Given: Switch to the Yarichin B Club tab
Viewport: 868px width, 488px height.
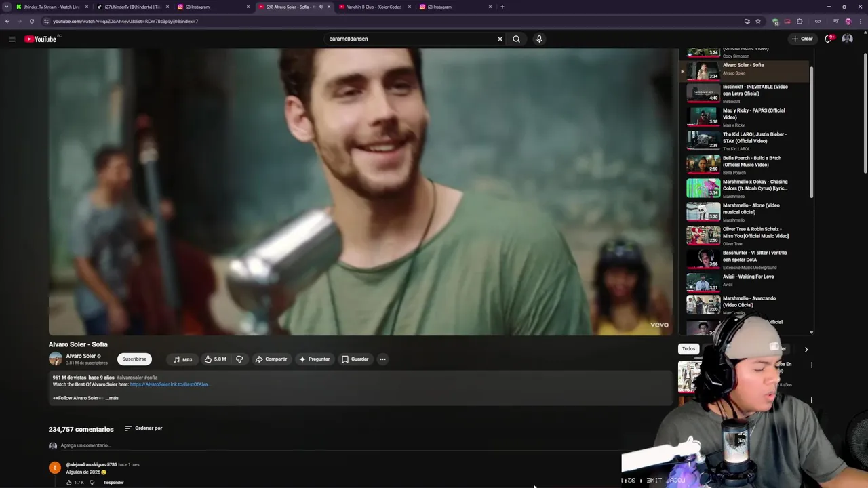Looking at the screenshot, I should [x=374, y=7].
